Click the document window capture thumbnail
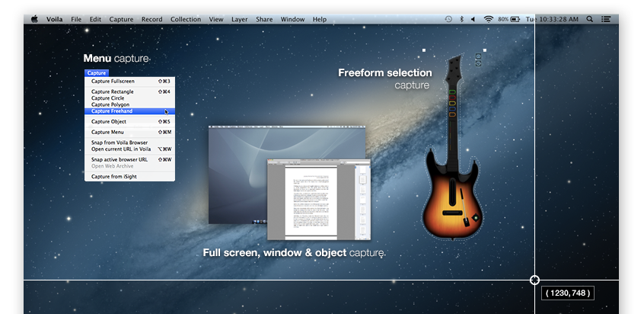The image size is (644, 314). click(x=319, y=200)
